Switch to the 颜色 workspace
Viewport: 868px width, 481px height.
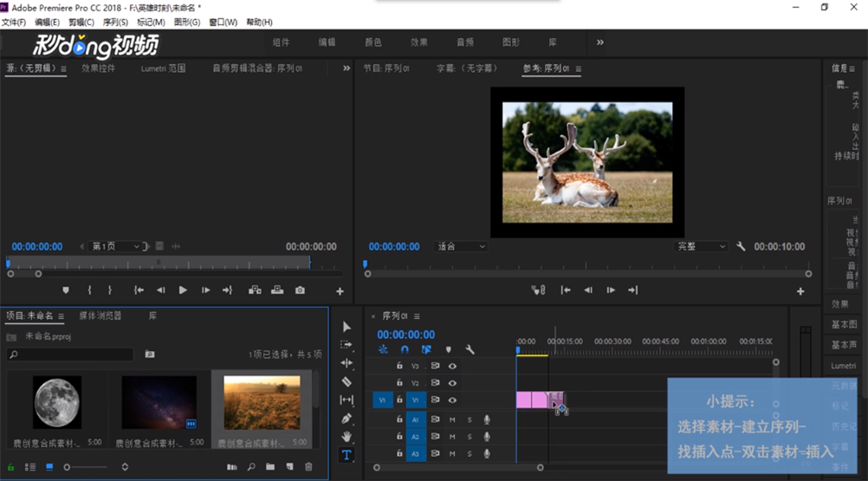[373, 42]
